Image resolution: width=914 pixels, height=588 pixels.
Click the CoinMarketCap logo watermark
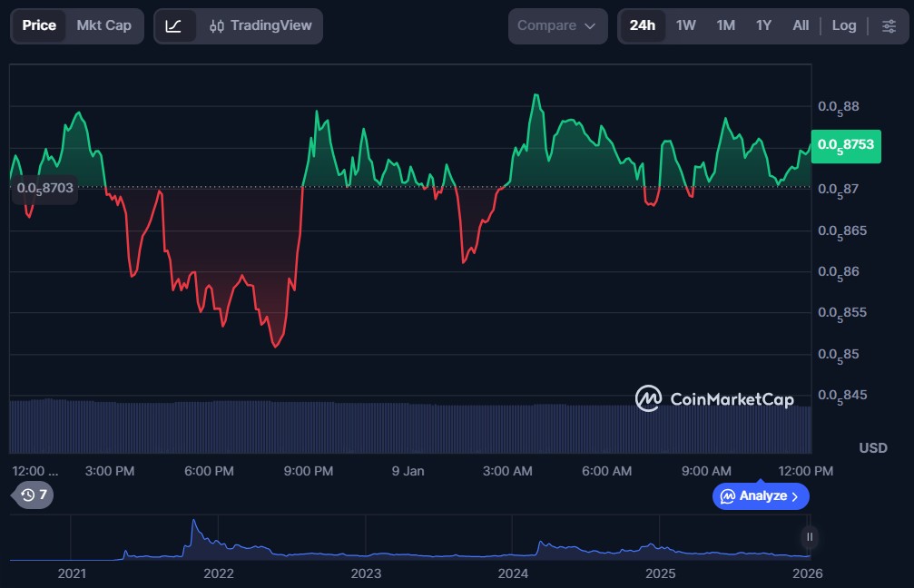point(714,398)
